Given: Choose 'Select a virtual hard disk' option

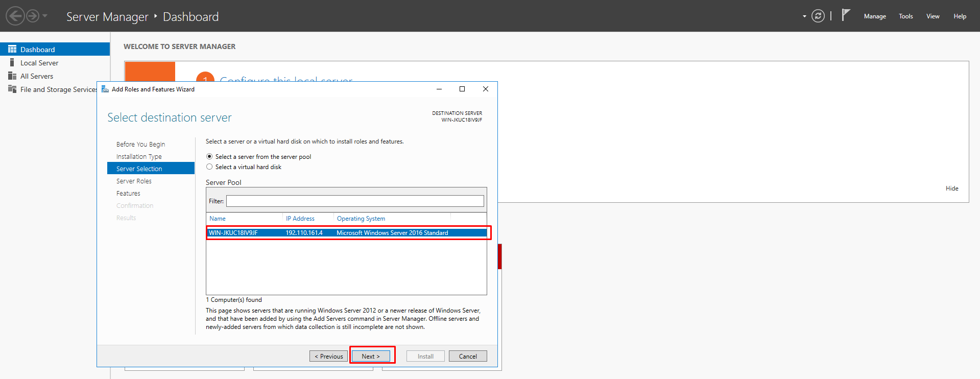Looking at the screenshot, I should pos(209,167).
